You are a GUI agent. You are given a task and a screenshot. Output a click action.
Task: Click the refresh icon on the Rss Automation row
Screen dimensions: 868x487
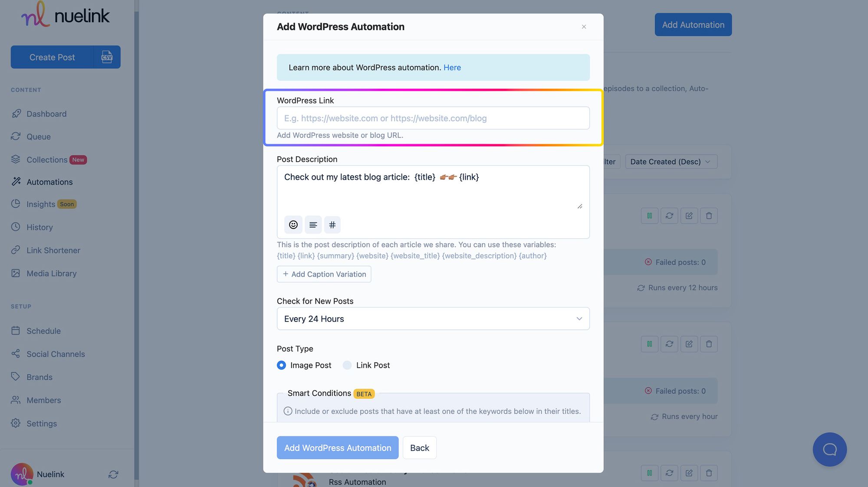[x=669, y=473]
